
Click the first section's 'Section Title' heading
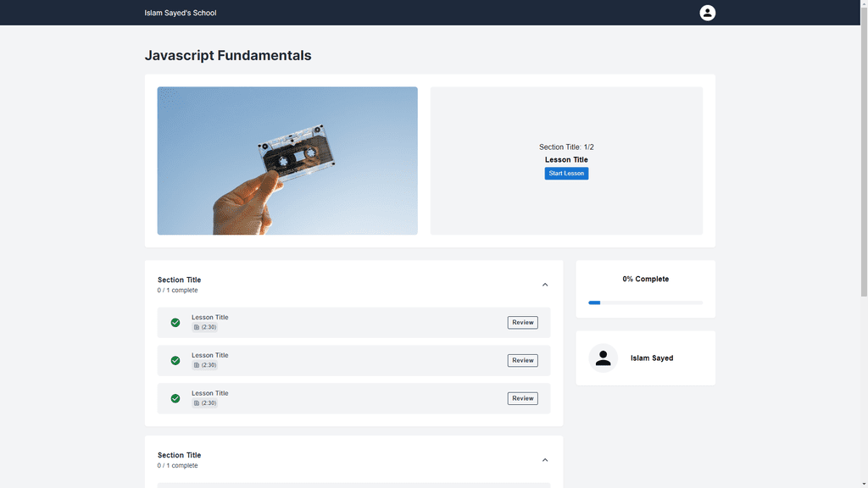(x=180, y=280)
